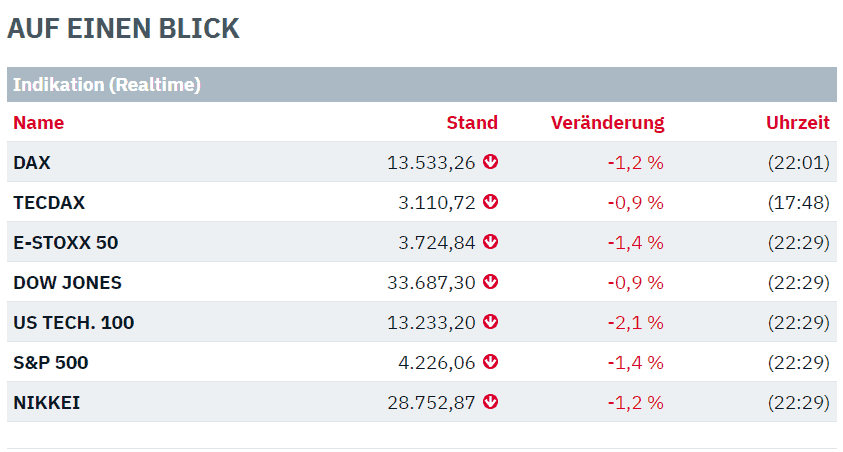
Task: Open the US TECH. 100 index link
Action: tap(74, 322)
